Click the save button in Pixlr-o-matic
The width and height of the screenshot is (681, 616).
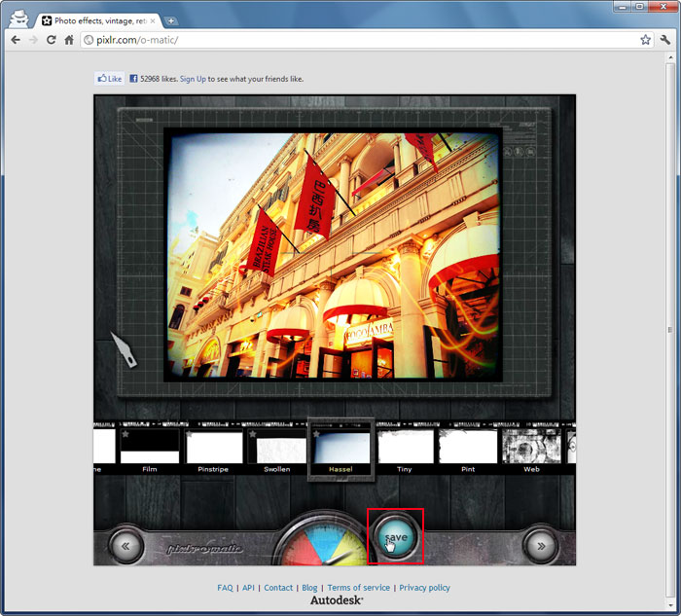pyautogui.click(x=395, y=537)
